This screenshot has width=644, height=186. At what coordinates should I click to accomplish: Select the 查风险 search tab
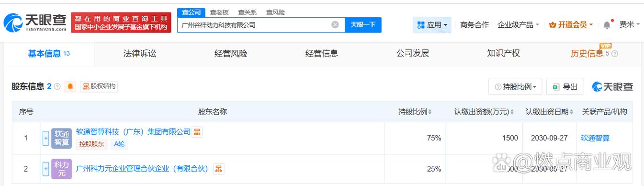coord(275,12)
